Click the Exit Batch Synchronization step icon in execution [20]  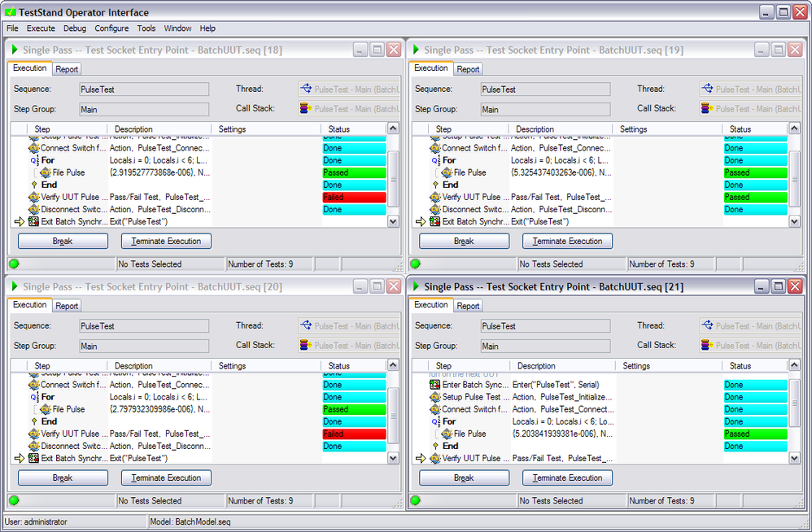pyautogui.click(x=34, y=459)
